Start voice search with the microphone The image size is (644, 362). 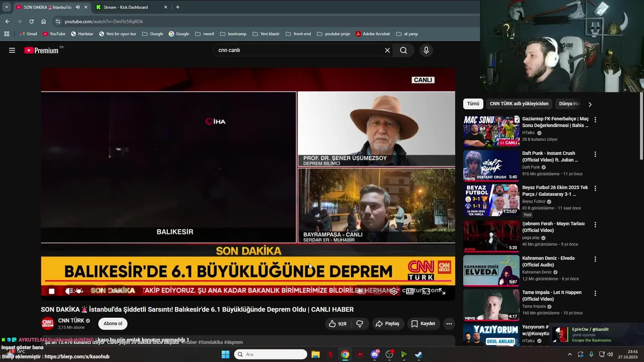[426, 50]
